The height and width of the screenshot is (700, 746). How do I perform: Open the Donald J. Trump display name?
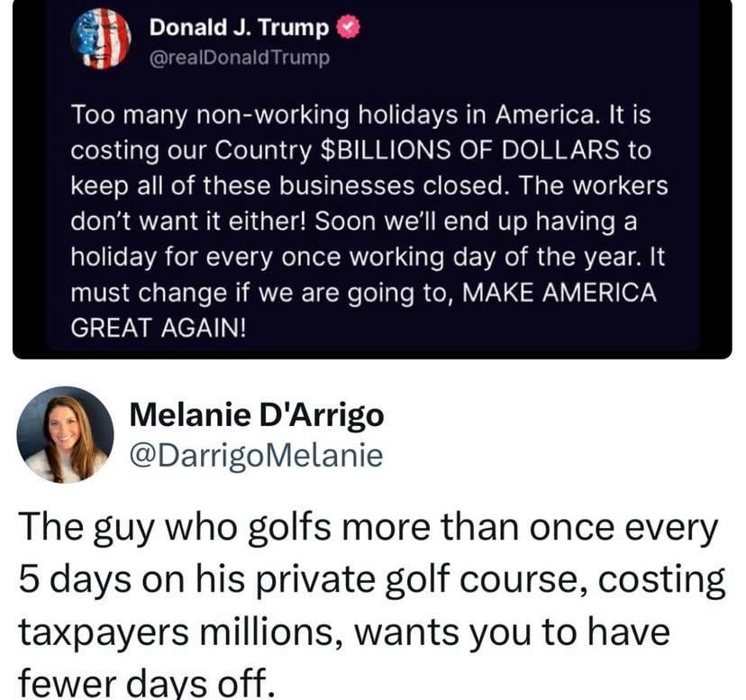point(239,28)
